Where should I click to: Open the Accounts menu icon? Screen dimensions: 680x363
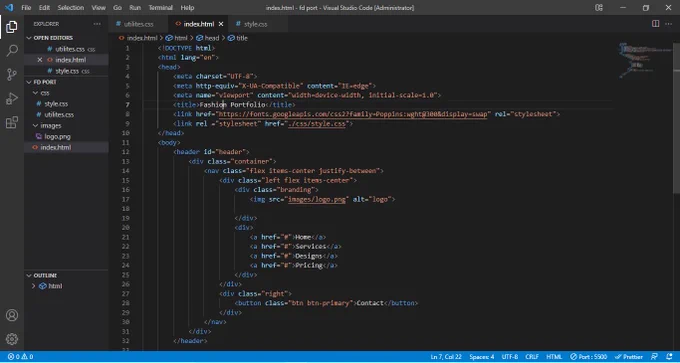pyautogui.click(x=12, y=315)
